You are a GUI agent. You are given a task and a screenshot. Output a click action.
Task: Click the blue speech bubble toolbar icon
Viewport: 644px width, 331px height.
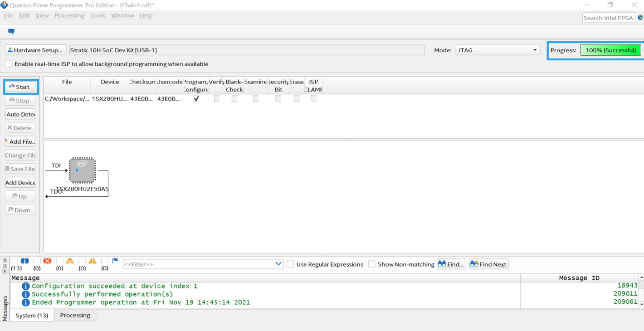(11, 31)
